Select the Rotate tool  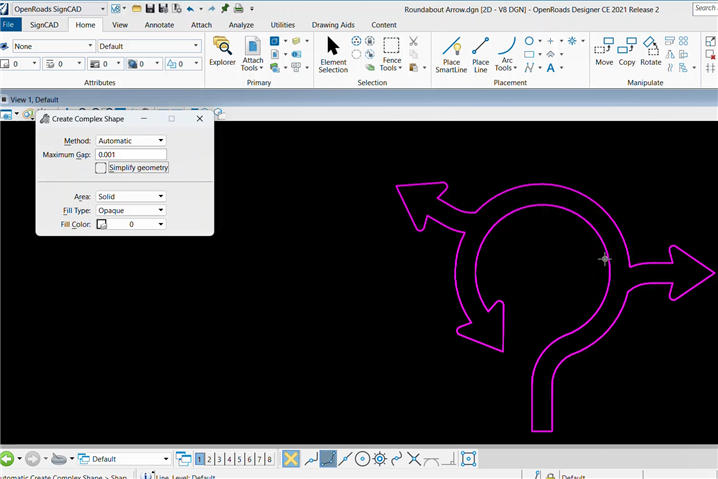point(651,50)
